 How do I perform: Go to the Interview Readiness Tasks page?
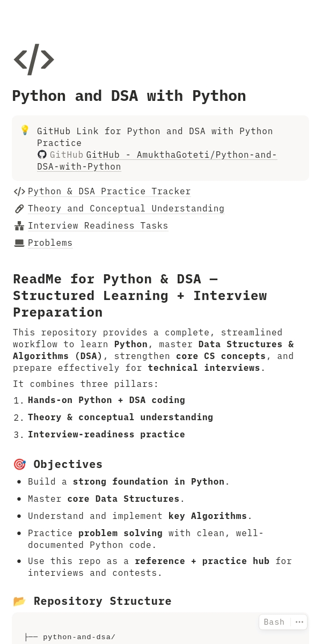pyautogui.click(x=98, y=226)
